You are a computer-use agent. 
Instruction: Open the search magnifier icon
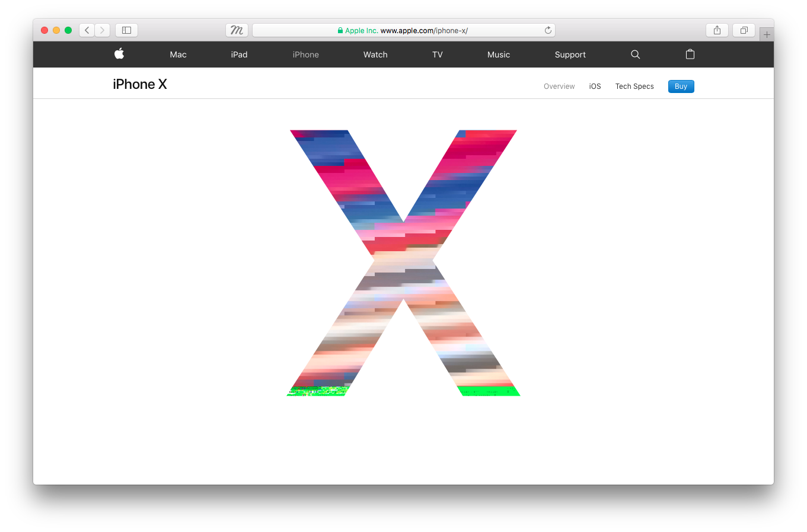coord(636,55)
